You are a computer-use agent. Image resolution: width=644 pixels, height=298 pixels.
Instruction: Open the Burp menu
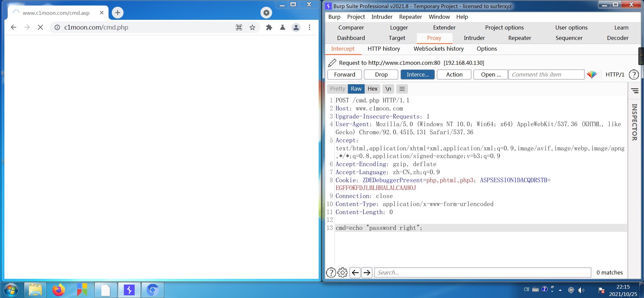click(x=334, y=17)
